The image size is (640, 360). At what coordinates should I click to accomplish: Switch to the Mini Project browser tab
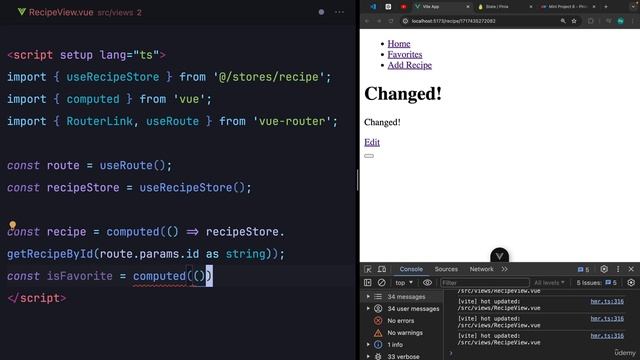(x=567, y=7)
